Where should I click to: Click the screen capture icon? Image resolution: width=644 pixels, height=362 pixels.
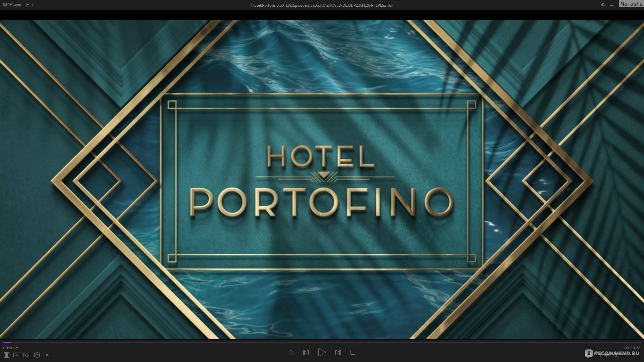coord(47,355)
